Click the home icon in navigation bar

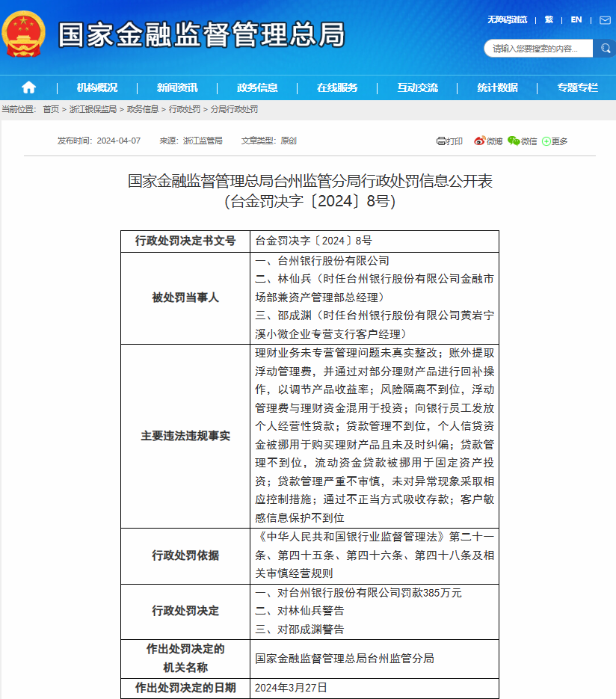pos(28,87)
